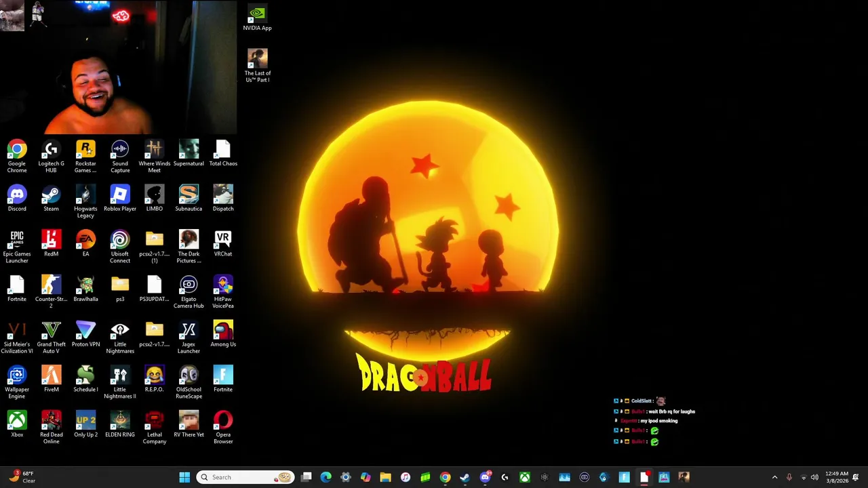
Task: Open Schedule I desktop icon
Action: click(x=85, y=380)
